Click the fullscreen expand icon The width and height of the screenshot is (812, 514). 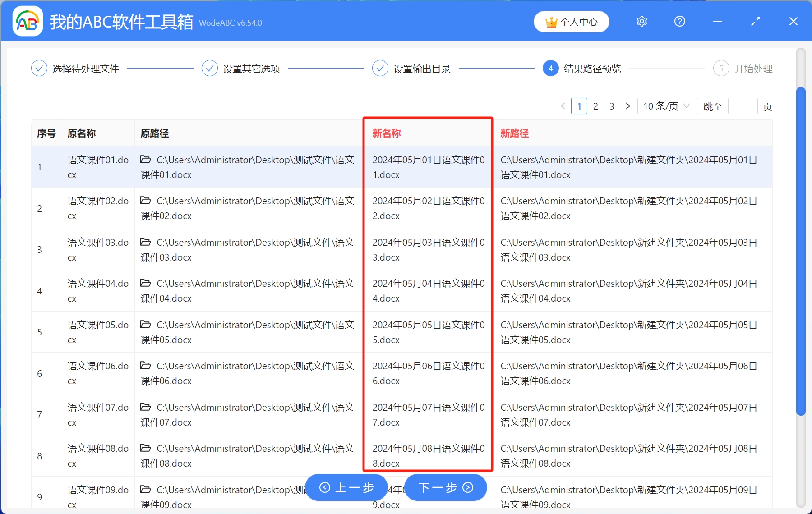coord(755,21)
